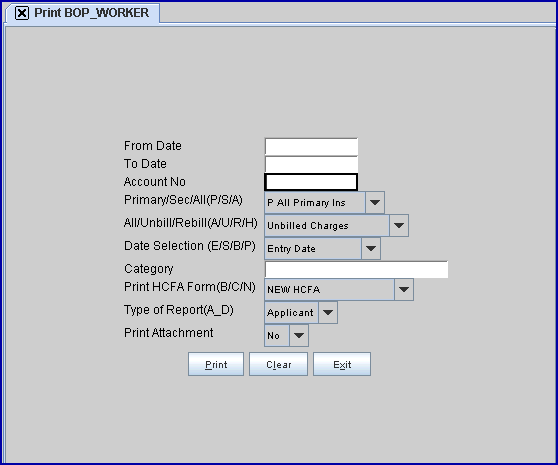The image size is (558, 465).
Task: Close the Print BOP_WORKER tab with X icon
Action: (22, 14)
